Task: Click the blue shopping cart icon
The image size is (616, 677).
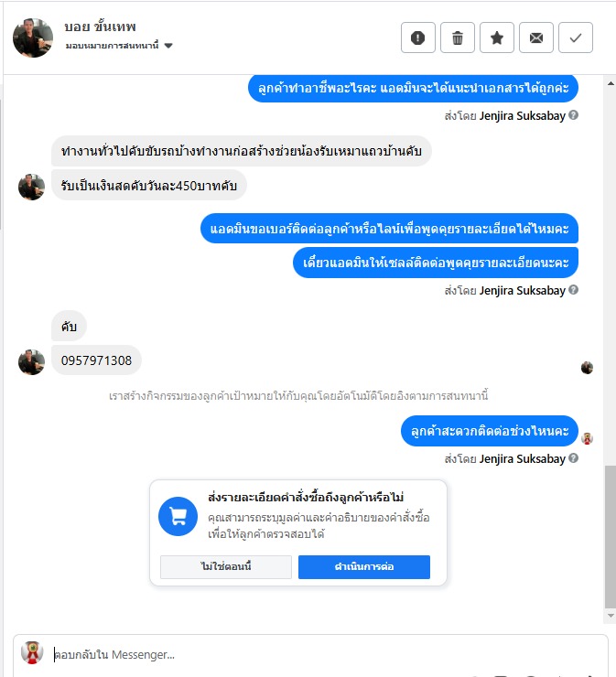Action: [178, 516]
